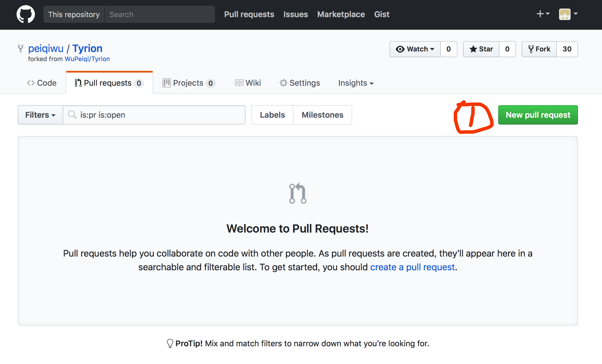The height and width of the screenshot is (364, 602).
Task: Open the WuPeiqi/Tyrion upstream link
Action: (x=87, y=59)
